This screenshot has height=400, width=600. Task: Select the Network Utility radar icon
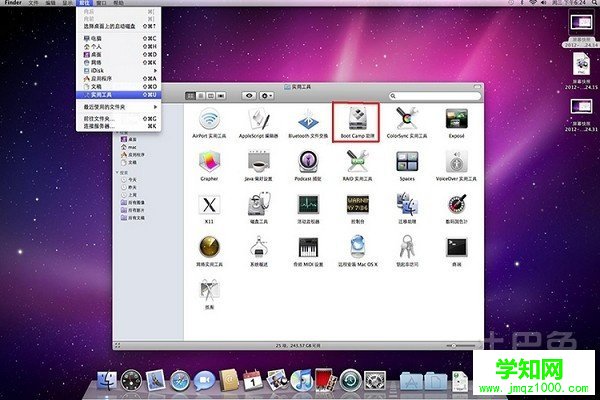pyautogui.click(x=209, y=247)
